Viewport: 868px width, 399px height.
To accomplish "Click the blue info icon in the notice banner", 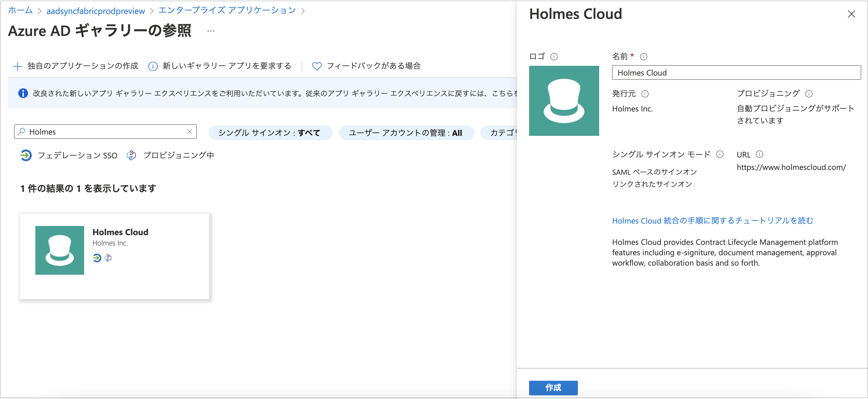I will coord(23,93).
